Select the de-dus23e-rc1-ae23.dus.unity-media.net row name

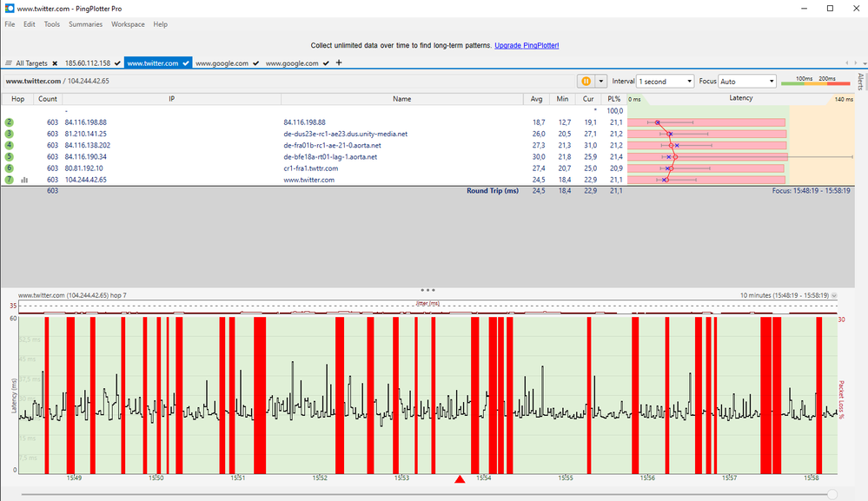346,134
